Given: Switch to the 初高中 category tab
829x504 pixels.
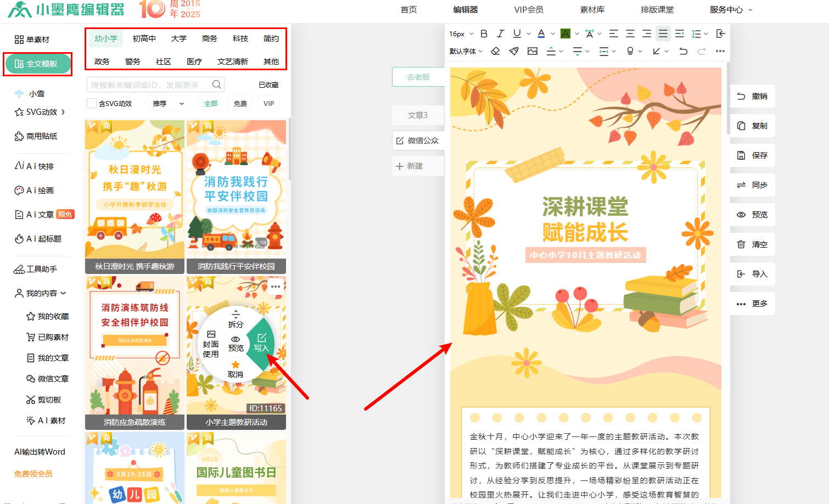Looking at the screenshot, I should click(x=143, y=38).
